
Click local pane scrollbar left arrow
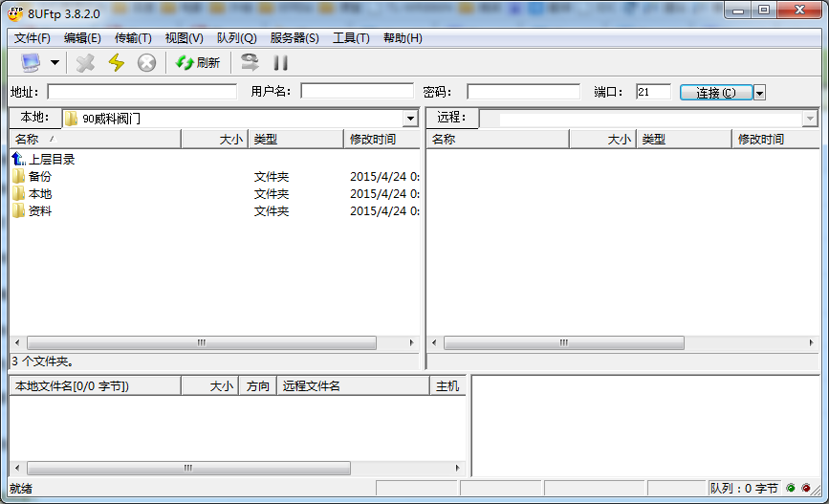tap(17, 342)
